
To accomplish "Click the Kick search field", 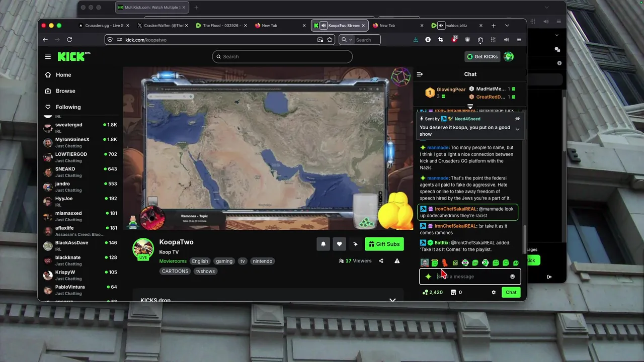I will pos(282,57).
